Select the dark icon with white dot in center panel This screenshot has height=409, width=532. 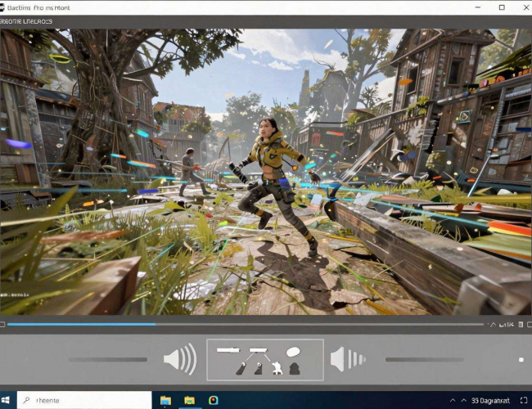(259, 369)
